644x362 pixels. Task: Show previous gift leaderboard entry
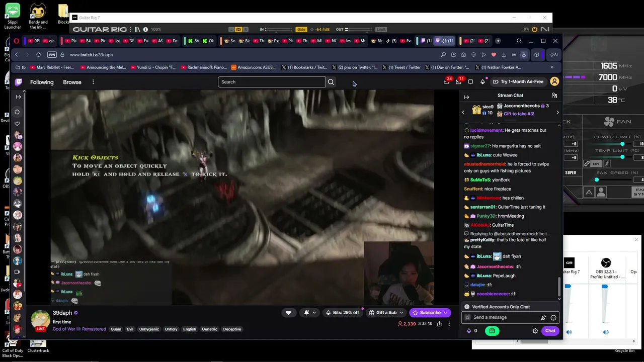coord(463,113)
